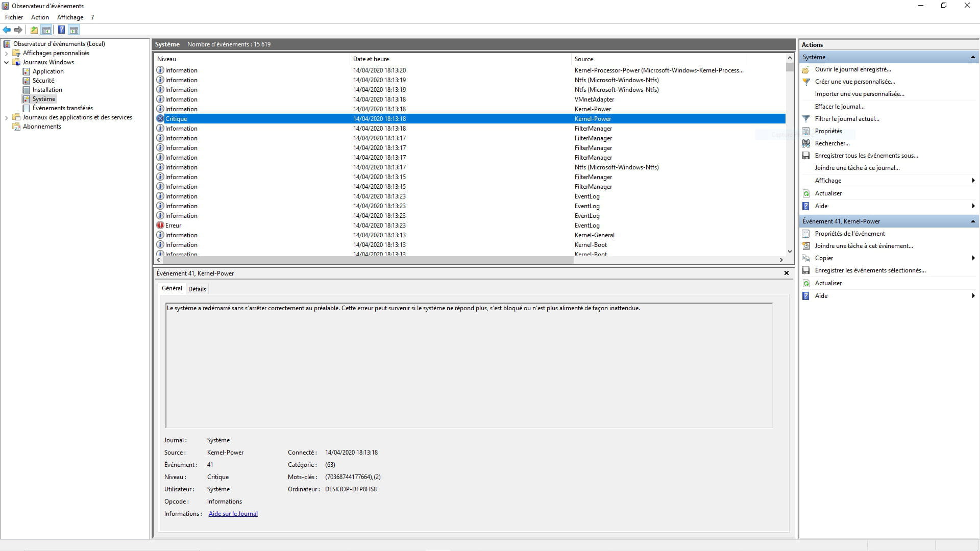This screenshot has width=980, height=551.
Task: Click the Sécurité log icon in tree
Action: (x=27, y=81)
